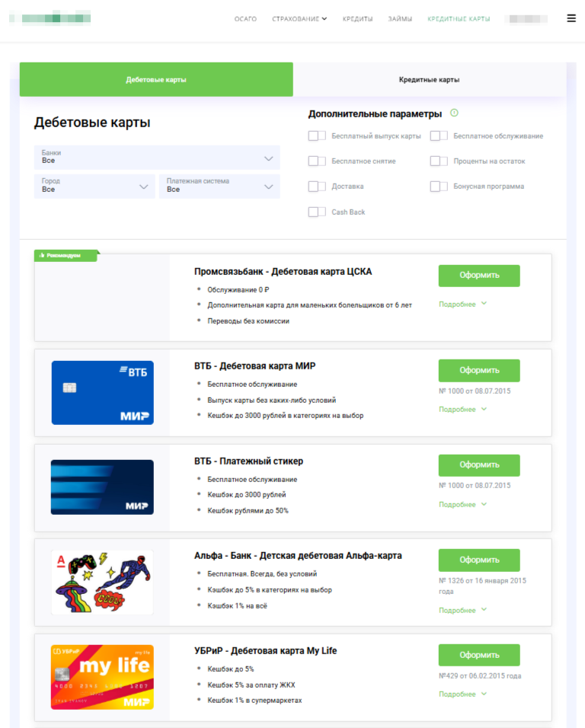The image size is (585, 728).
Task: Go to ОСАГО in top navigation
Action: [x=245, y=19]
